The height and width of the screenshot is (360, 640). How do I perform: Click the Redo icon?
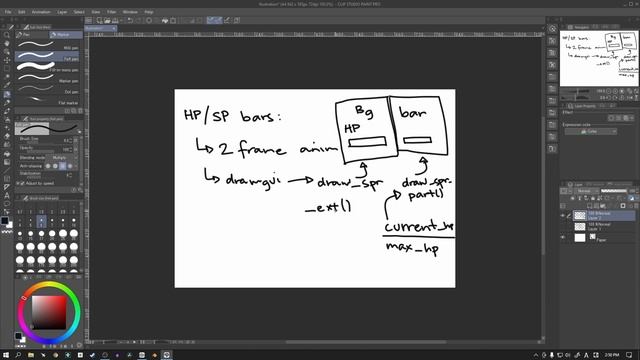(x=138, y=20)
